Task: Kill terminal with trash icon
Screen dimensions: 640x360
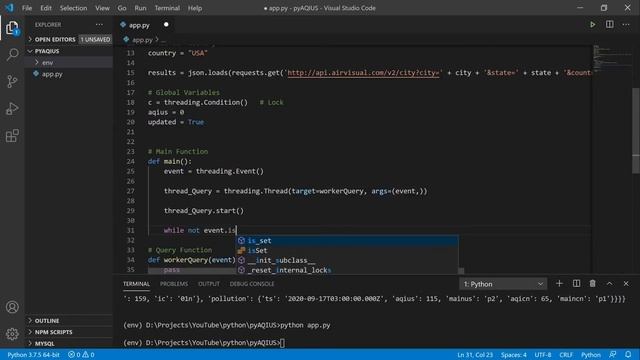Action: pos(592,284)
